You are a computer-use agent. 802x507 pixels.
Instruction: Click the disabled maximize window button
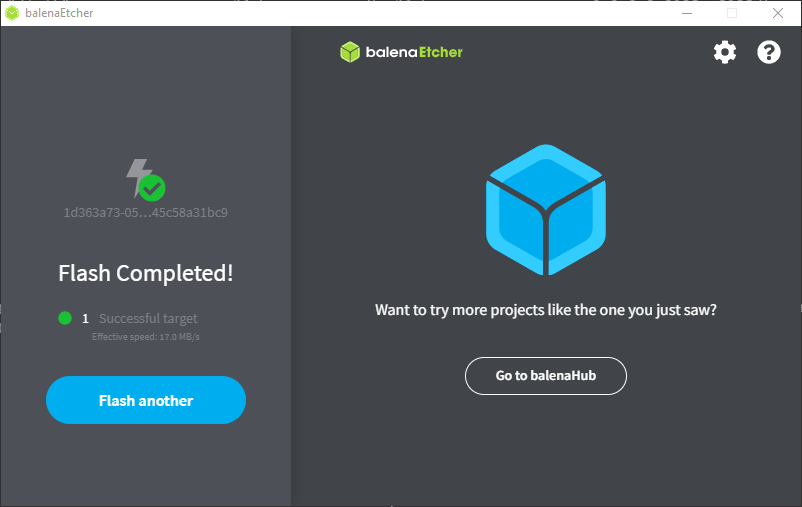tap(731, 13)
